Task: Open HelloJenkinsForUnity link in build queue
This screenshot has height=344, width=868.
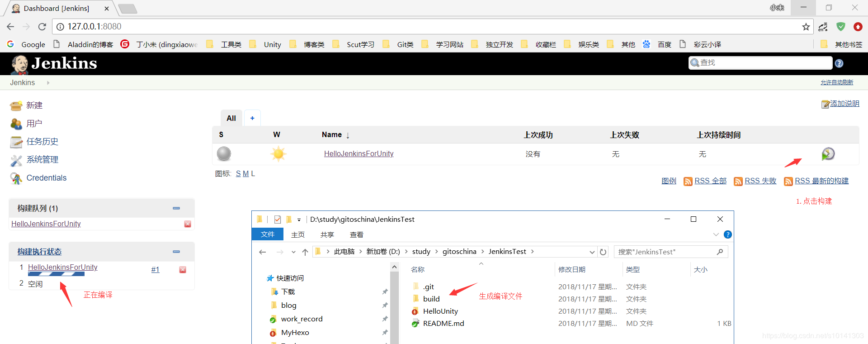Action: tap(46, 224)
